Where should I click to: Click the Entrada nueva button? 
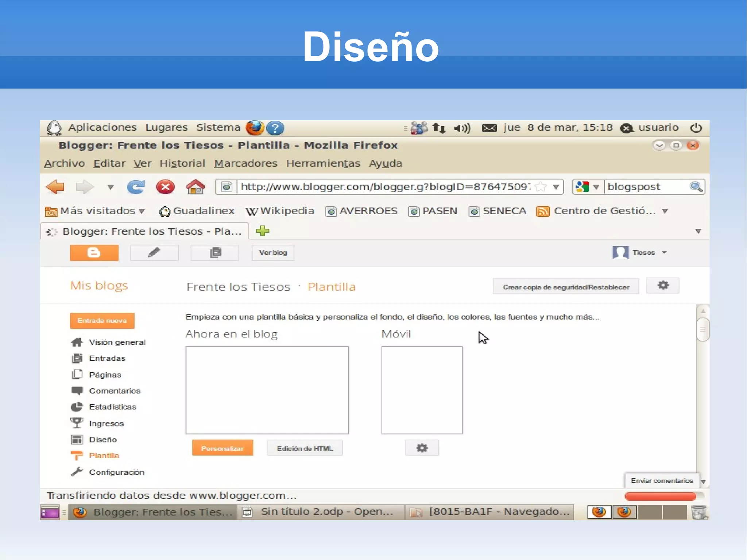coord(102,321)
